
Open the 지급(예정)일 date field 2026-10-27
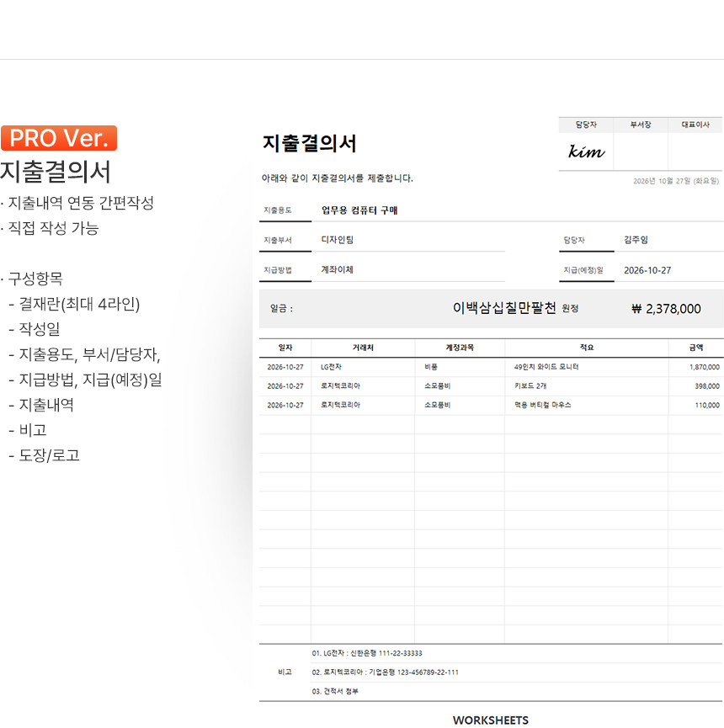click(647, 270)
